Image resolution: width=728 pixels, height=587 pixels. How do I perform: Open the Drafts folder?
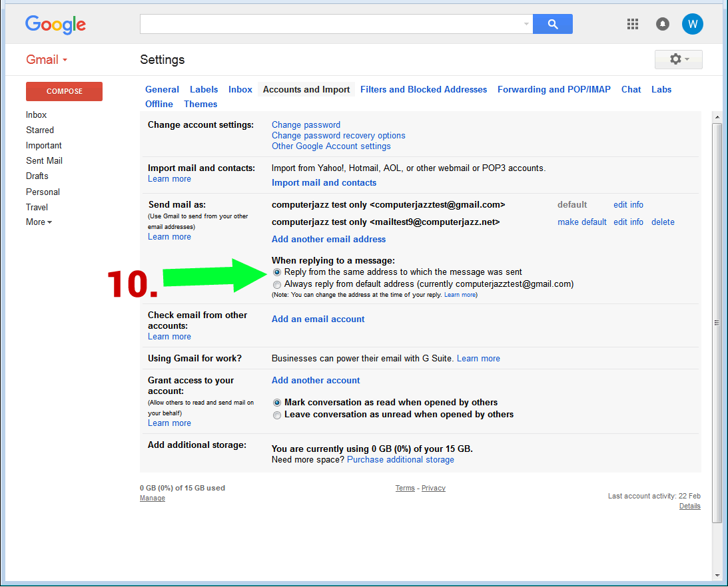pos(37,176)
